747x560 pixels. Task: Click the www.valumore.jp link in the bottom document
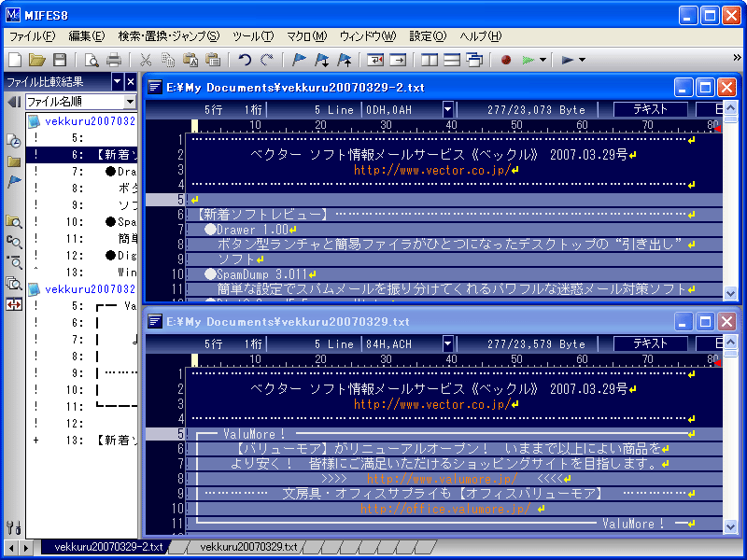442,479
